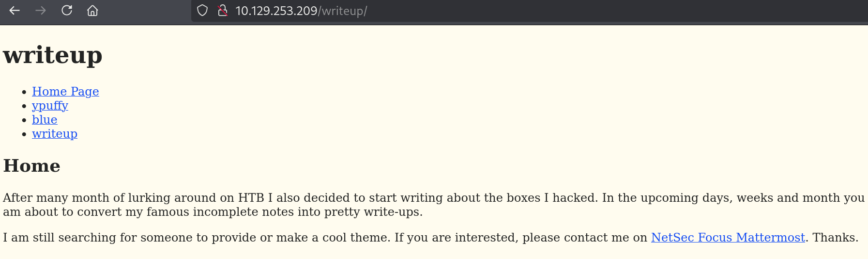This screenshot has width=868, height=259.
Task: Go to the browser home page icon
Action: 92,11
